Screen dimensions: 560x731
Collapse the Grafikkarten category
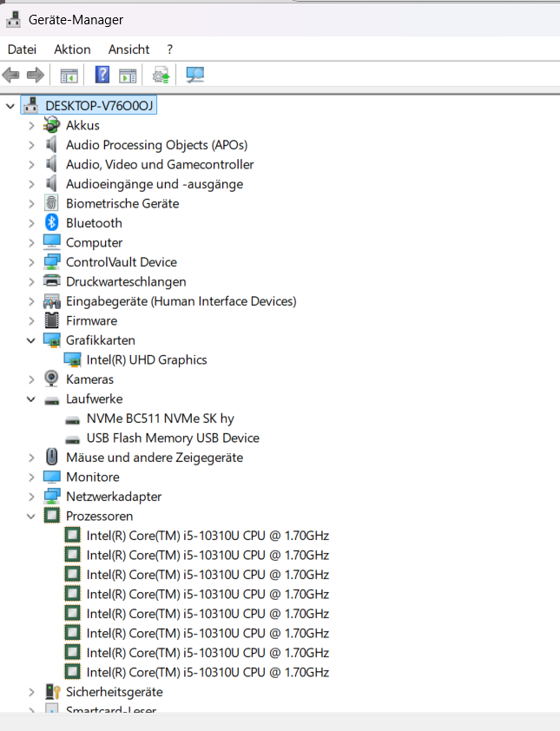pos(30,341)
